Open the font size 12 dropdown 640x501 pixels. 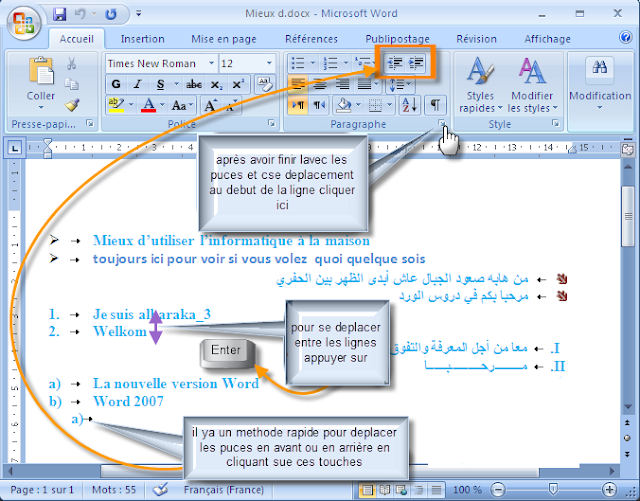pos(269,63)
